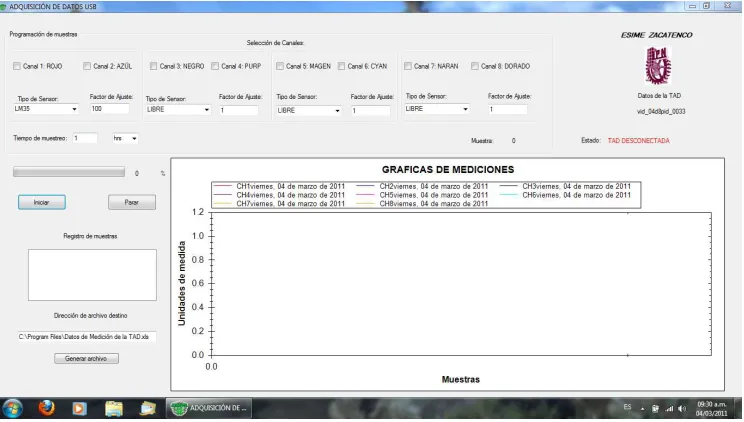Open the Windows Start menu orb
This screenshot has height=422, width=744.
tap(13, 408)
